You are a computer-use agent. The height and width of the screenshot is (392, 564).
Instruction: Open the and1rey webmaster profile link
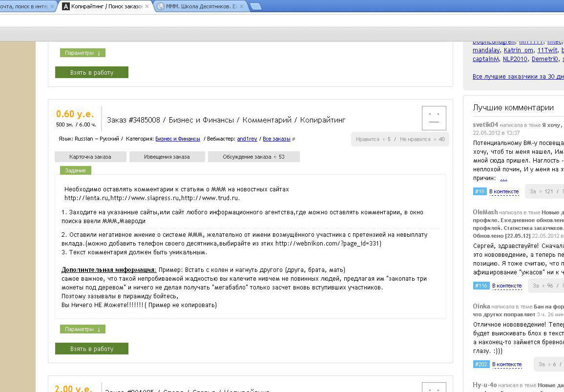(x=247, y=139)
